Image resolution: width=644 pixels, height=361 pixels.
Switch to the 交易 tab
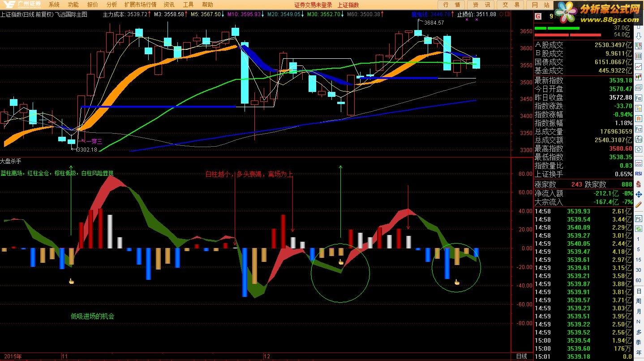point(511,4)
